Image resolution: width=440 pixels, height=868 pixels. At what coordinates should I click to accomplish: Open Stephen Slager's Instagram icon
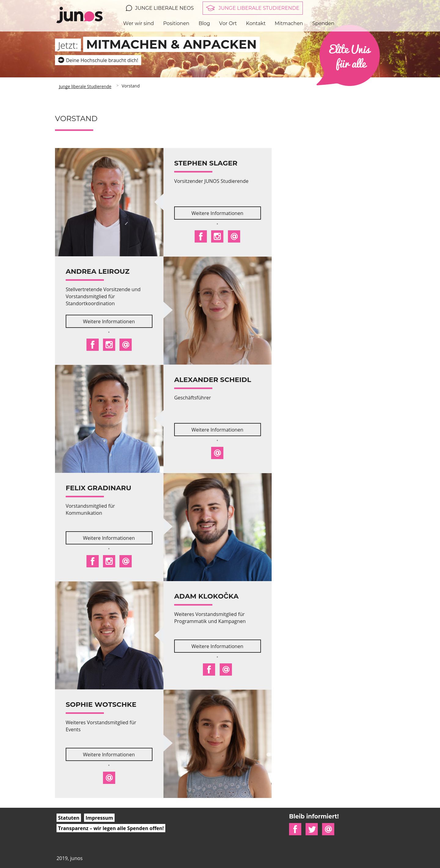click(217, 236)
